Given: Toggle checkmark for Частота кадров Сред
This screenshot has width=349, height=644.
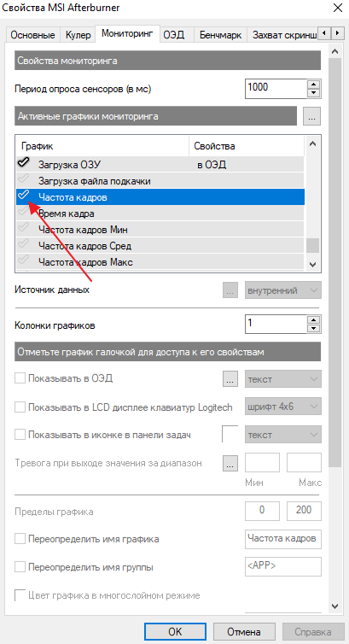Looking at the screenshot, I should 23,244.
